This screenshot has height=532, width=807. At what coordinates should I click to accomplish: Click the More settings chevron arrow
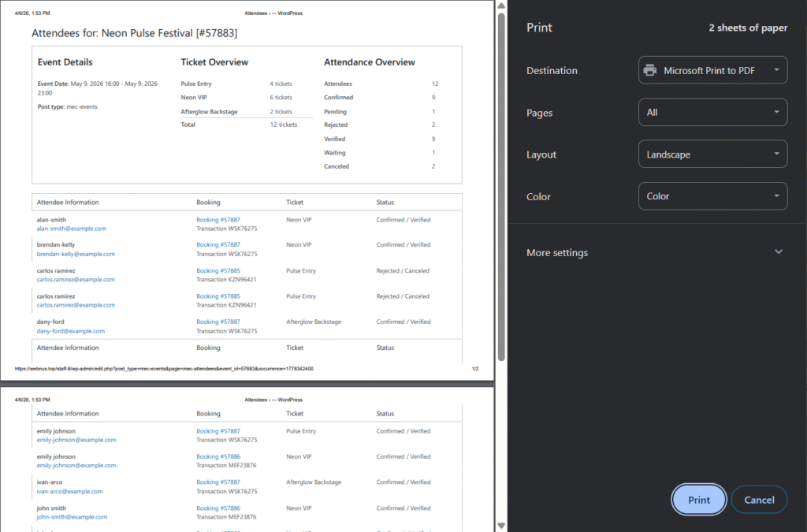tap(779, 252)
